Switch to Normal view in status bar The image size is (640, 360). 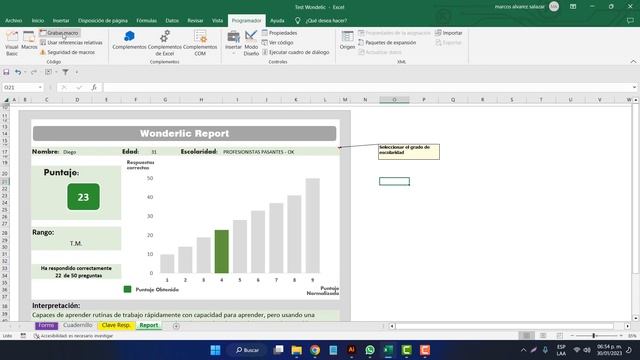(x=527, y=336)
